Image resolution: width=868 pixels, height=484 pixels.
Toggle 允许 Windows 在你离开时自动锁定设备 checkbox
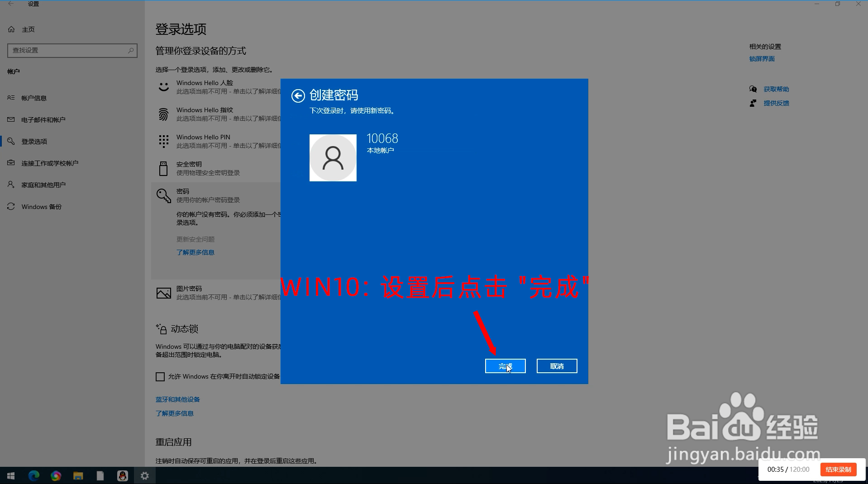pos(160,377)
